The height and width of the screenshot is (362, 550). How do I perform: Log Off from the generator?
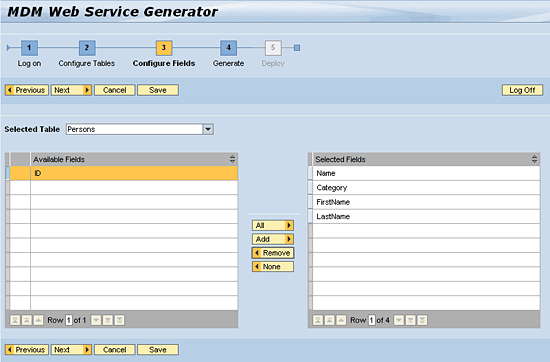(x=522, y=90)
